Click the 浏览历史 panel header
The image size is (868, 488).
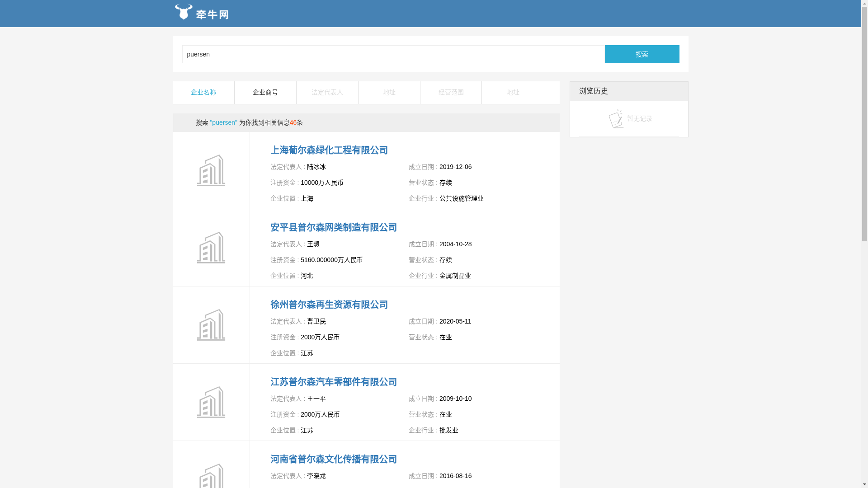[629, 91]
